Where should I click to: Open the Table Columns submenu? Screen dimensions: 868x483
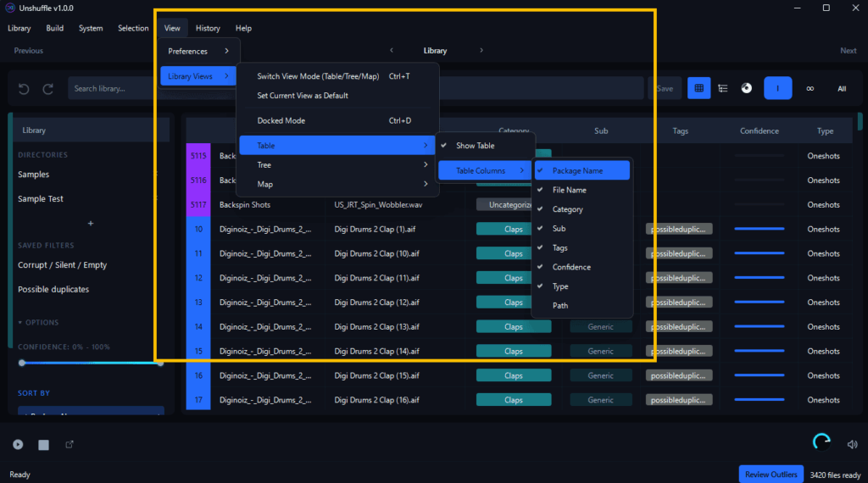[486, 170]
